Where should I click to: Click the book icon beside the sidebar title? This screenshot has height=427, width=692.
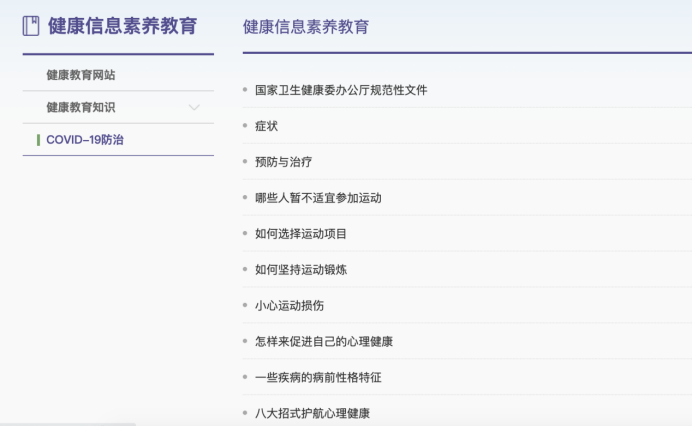31,26
